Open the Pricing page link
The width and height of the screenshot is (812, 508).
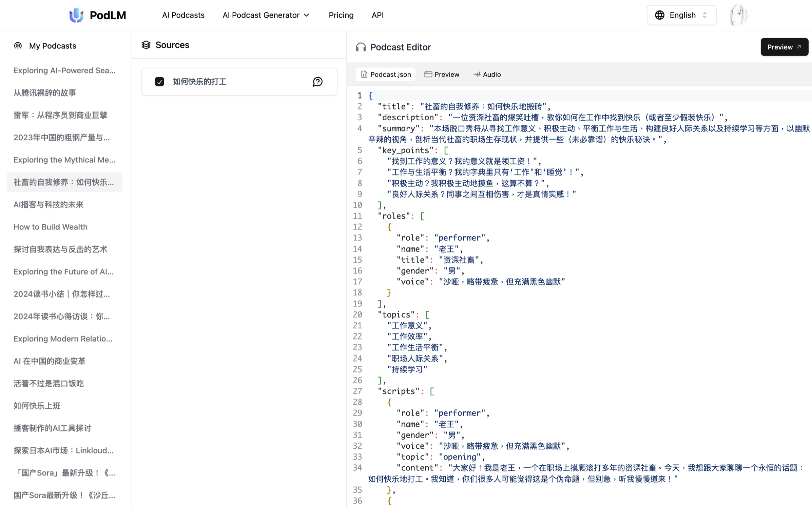point(341,15)
